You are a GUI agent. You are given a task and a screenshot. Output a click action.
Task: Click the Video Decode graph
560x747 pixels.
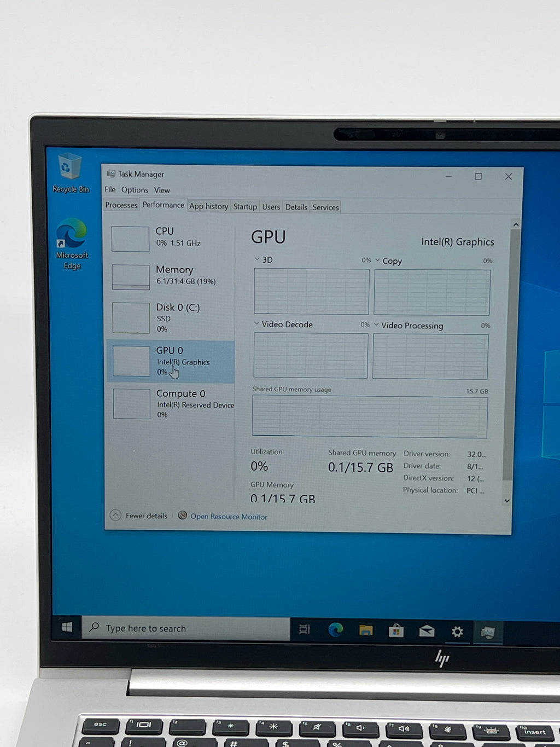coord(311,355)
